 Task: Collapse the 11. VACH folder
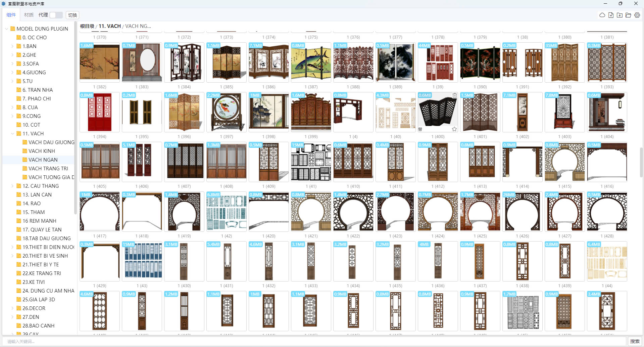(12, 134)
